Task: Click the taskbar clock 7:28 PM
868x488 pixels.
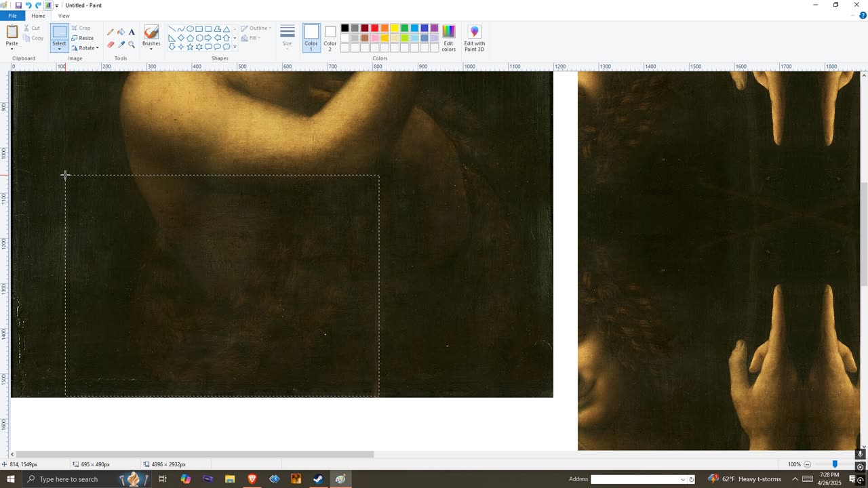Action: point(829,479)
